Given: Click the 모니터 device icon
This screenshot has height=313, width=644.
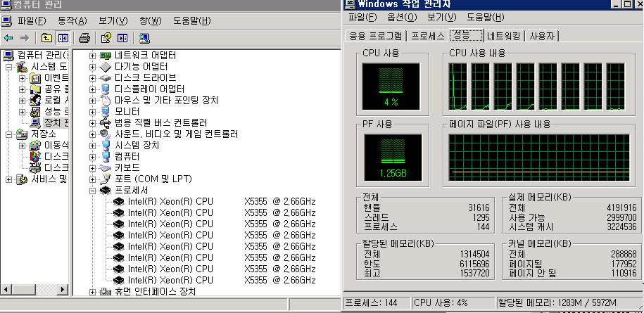Looking at the screenshot, I should click(x=106, y=112).
